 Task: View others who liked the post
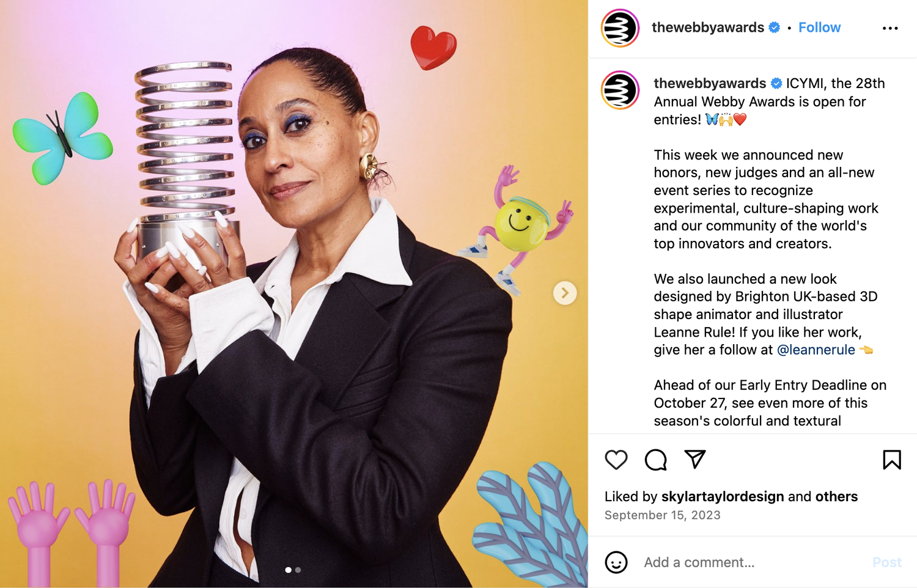[836, 496]
